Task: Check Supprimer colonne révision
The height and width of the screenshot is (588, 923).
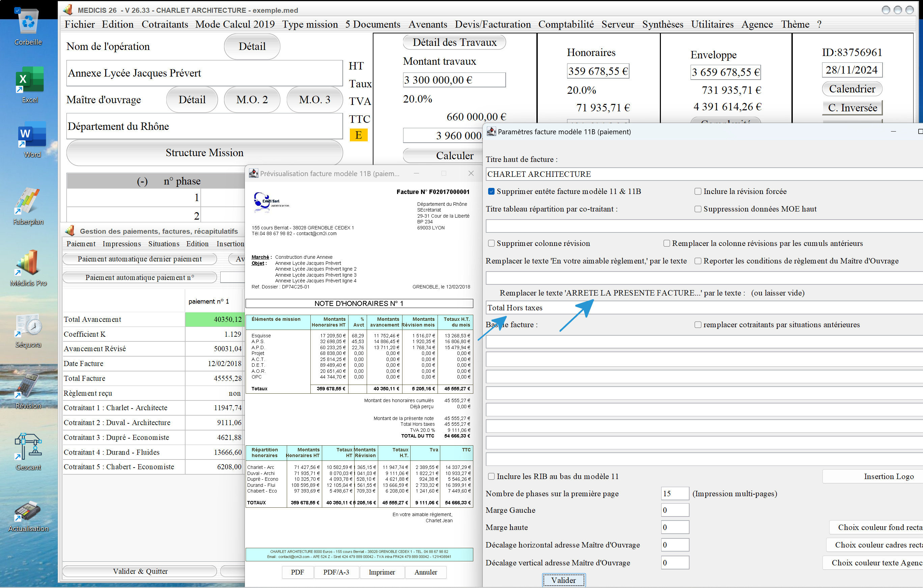Action: point(491,244)
